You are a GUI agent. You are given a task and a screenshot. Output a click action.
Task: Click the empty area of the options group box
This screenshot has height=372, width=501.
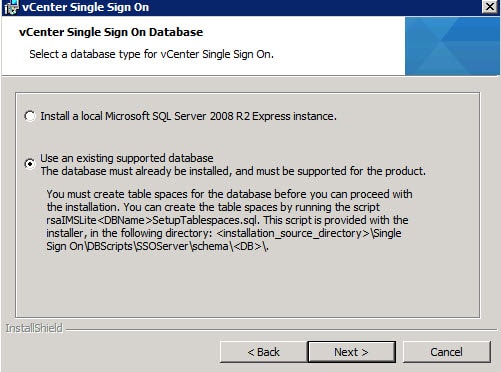247,285
